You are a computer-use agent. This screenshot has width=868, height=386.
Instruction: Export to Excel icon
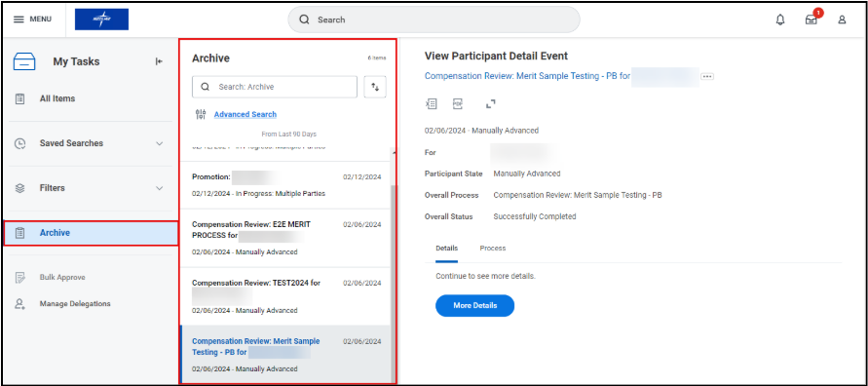pyautogui.click(x=431, y=103)
